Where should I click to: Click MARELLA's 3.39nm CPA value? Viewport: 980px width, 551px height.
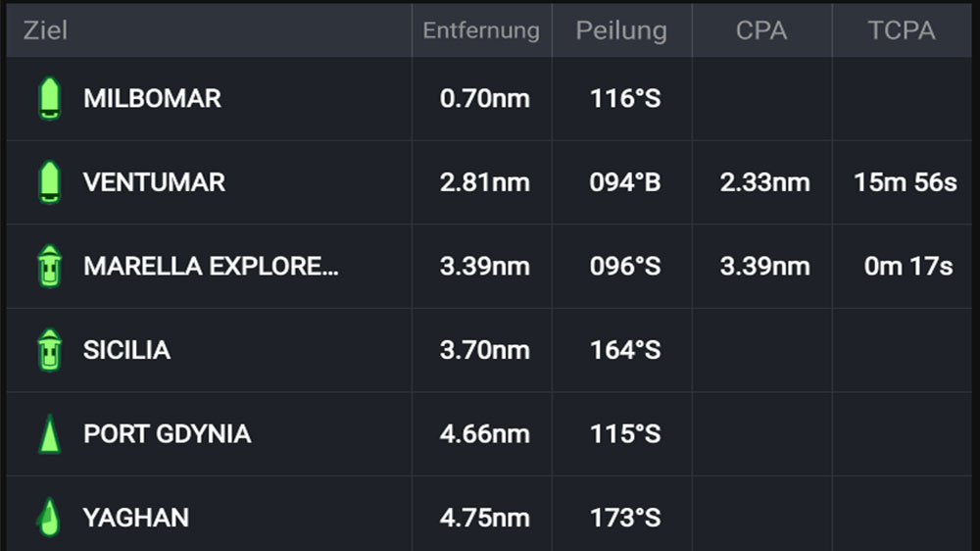point(764,267)
